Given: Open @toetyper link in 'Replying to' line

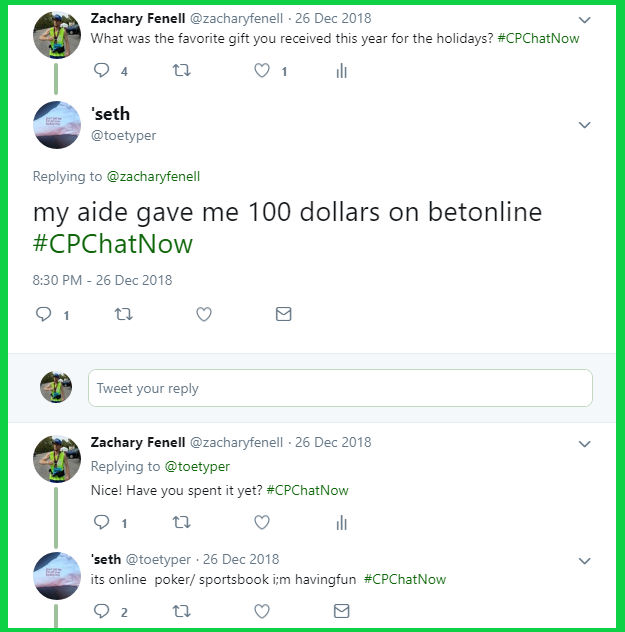Looking at the screenshot, I should tap(197, 466).
